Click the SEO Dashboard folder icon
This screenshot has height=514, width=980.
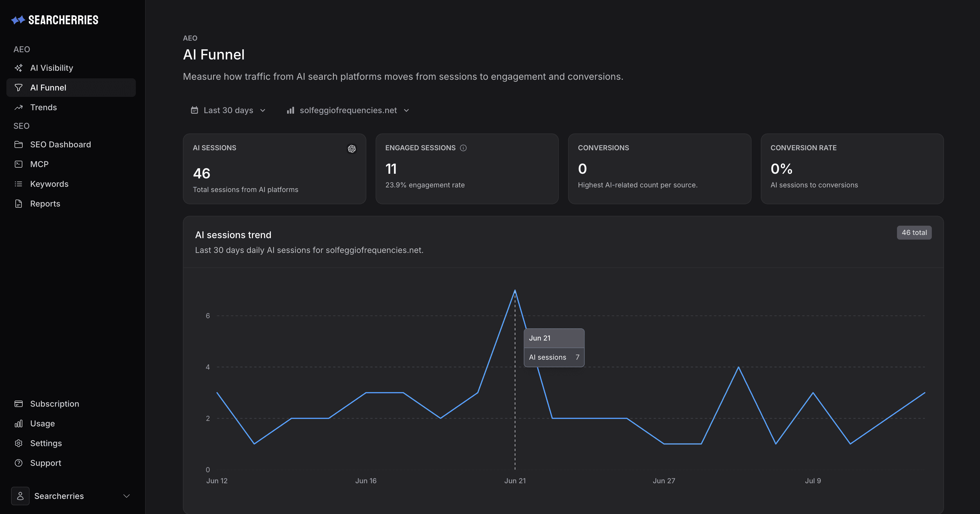(18, 144)
